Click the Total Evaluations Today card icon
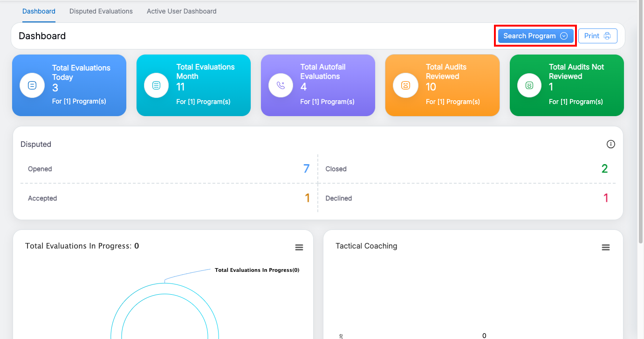This screenshot has width=644, height=339. [32, 85]
